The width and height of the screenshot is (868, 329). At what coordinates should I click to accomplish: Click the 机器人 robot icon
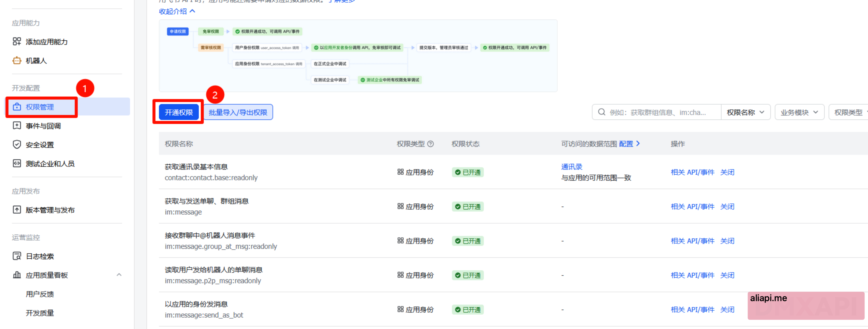[x=17, y=61]
